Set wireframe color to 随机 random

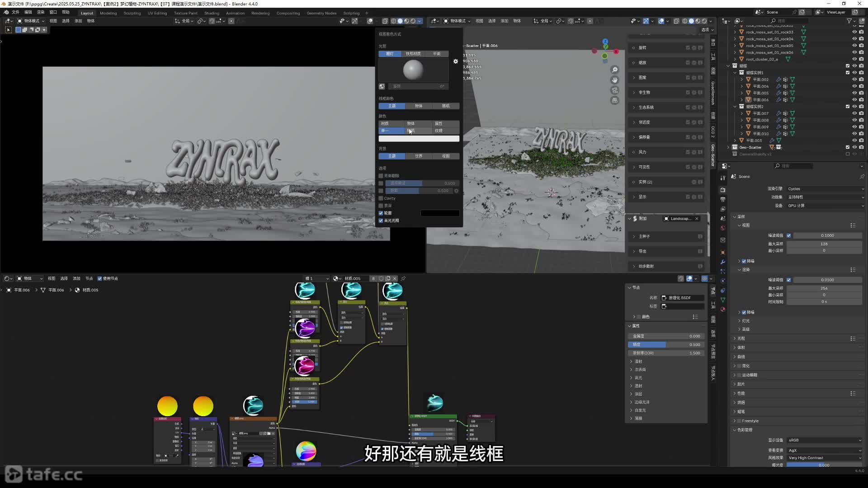coord(446,106)
